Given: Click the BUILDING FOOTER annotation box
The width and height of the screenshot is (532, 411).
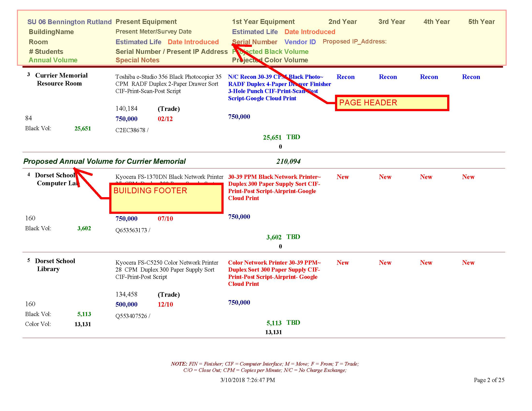Looking at the screenshot, I should pos(166,198).
